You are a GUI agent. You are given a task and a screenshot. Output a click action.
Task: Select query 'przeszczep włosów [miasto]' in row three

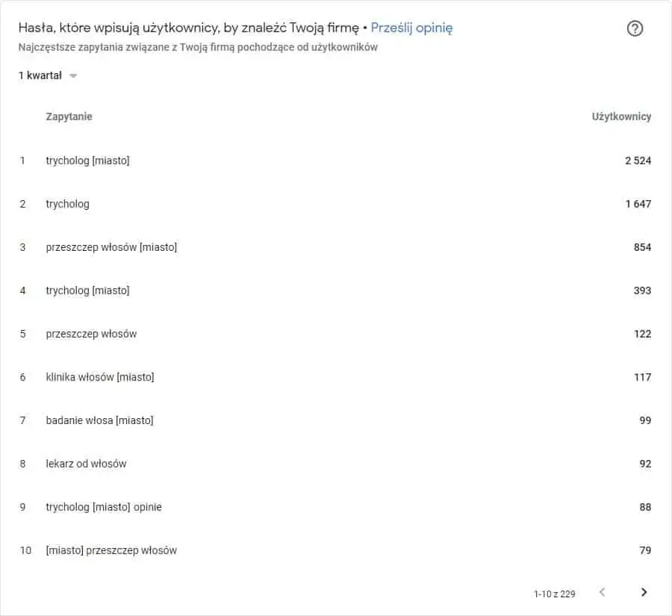point(111,247)
